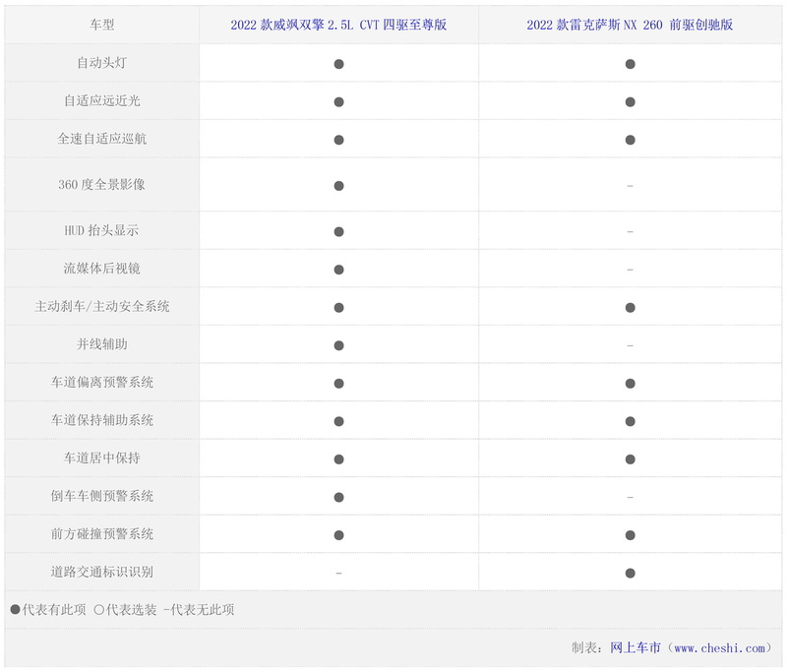Click 雷克萨斯 dash in 倒车车侧预警系统 row
This screenshot has width=787, height=672.
pos(630,498)
